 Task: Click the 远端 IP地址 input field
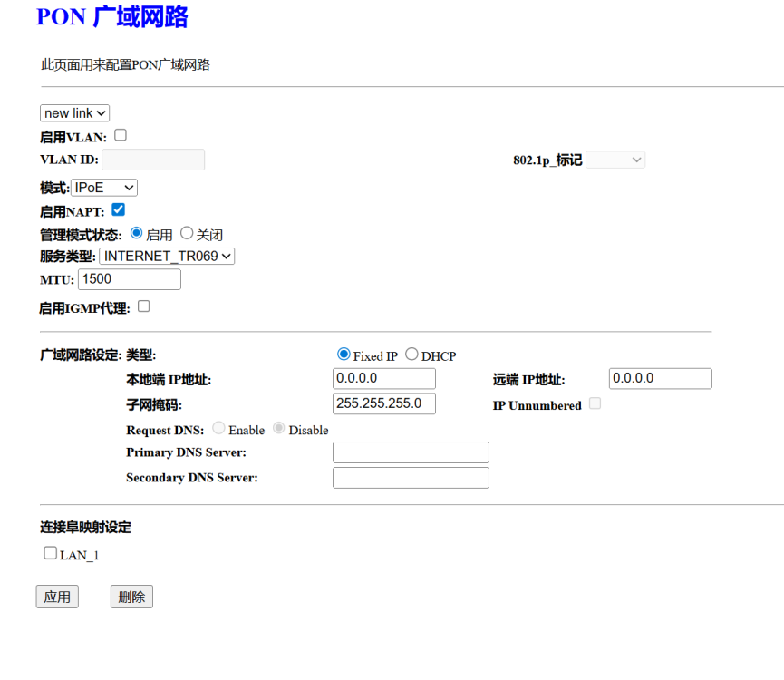coord(660,378)
